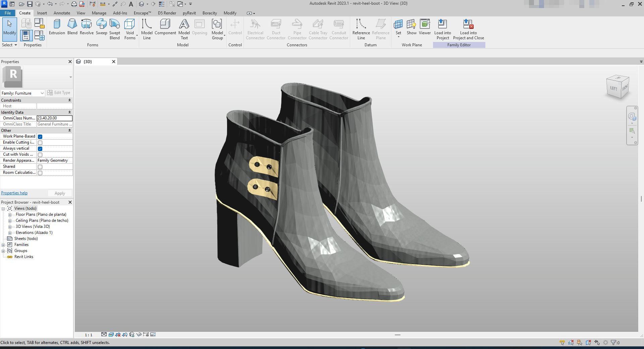Click the Save icon in quick access toolbar
The width and height of the screenshot is (644, 349).
(30, 4)
